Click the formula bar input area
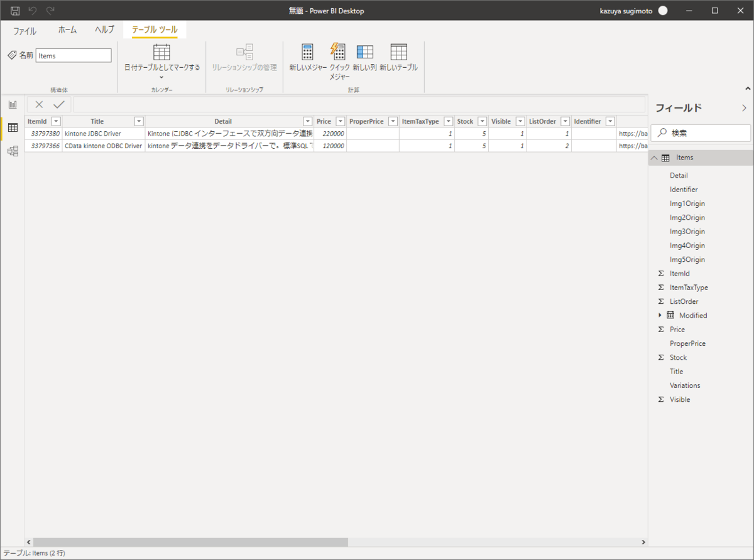The image size is (754, 560). [359, 105]
